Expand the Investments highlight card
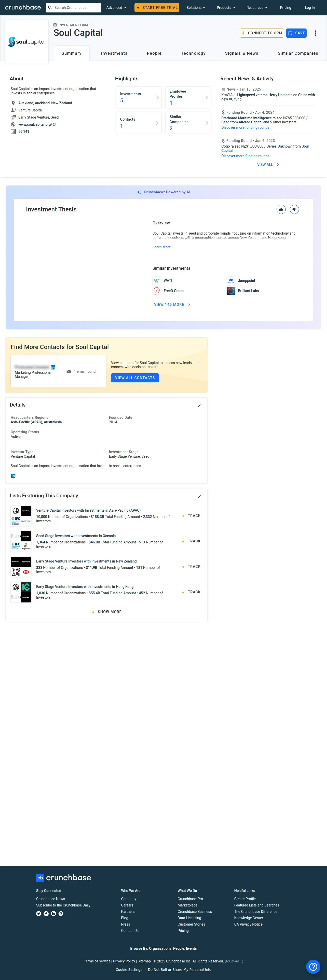 point(139,97)
